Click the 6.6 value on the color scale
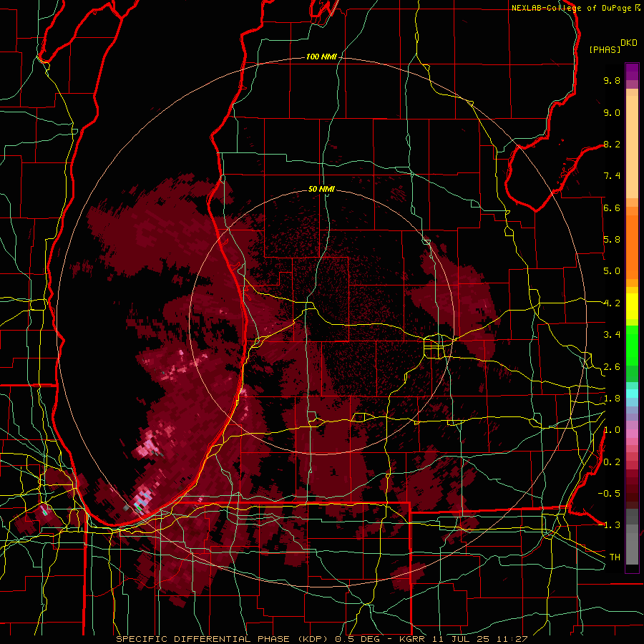This screenshot has width=644, height=644. (x=612, y=208)
